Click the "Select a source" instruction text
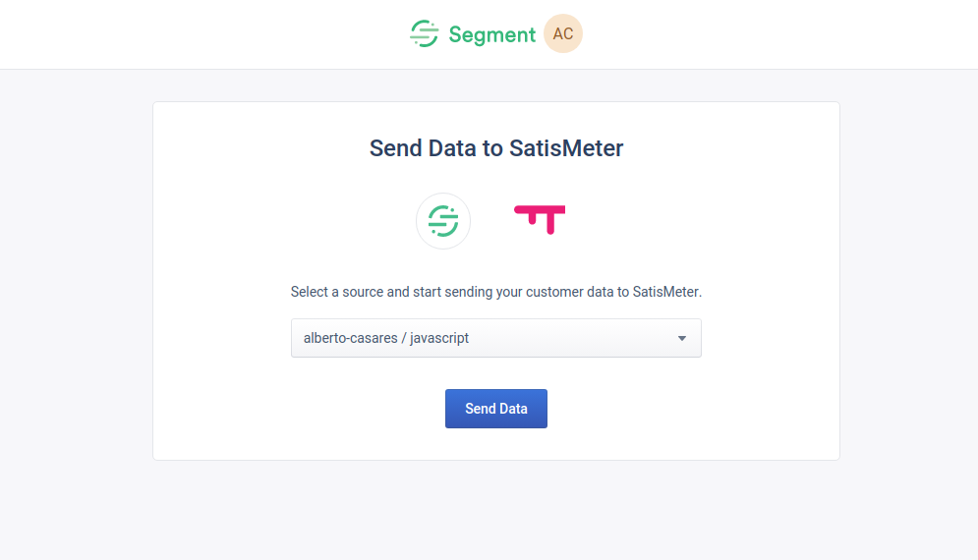978x560 pixels. coord(495,292)
